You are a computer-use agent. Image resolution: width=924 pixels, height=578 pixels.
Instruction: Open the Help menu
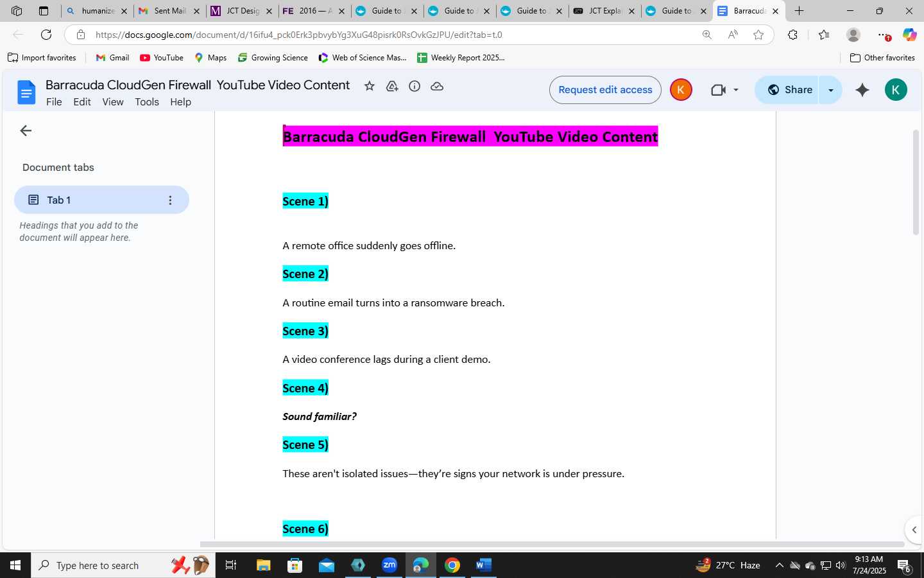coord(180,102)
